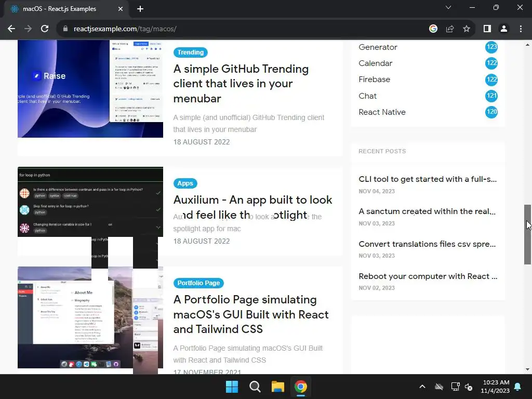Click the scrollbar down arrow

pyautogui.click(x=527, y=369)
